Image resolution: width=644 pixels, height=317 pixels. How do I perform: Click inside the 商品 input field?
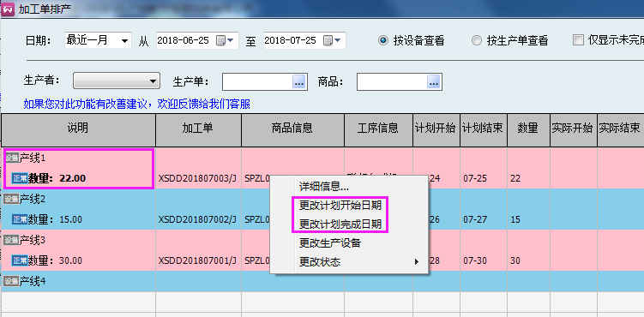(392, 82)
